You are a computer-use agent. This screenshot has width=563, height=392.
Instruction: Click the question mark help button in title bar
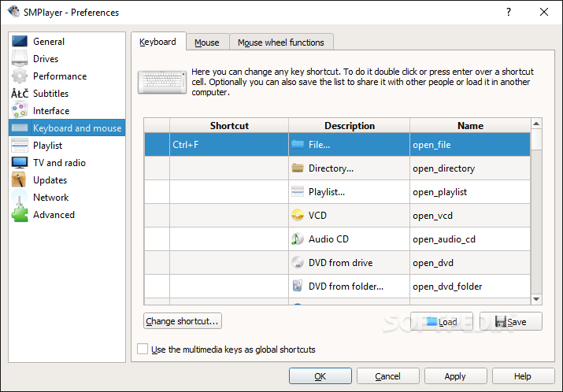(x=509, y=12)
